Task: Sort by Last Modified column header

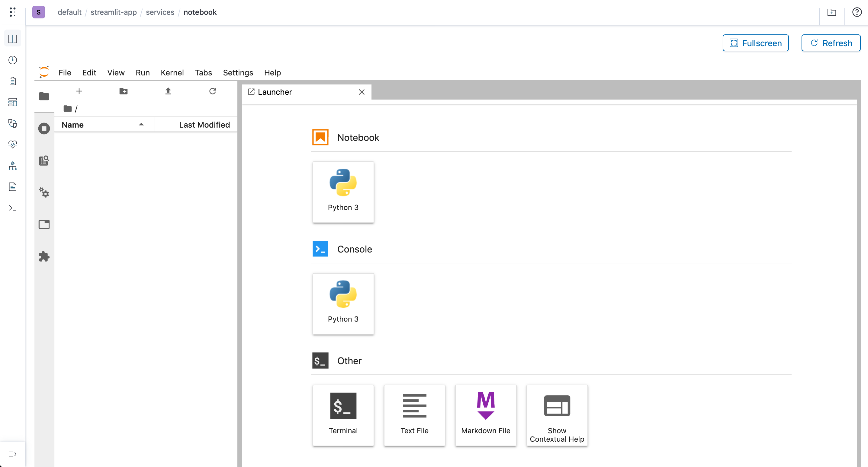Action: [204, 125]
